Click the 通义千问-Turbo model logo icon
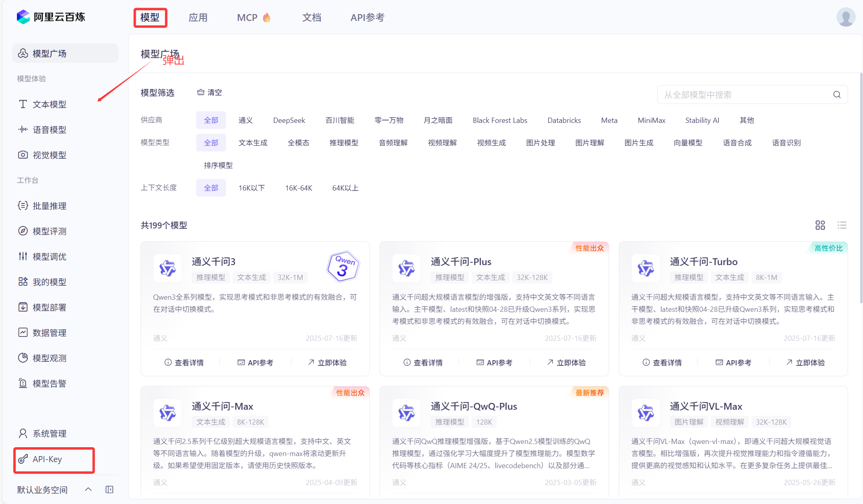The width and height of the screenshot is (863, 504). 646,268
